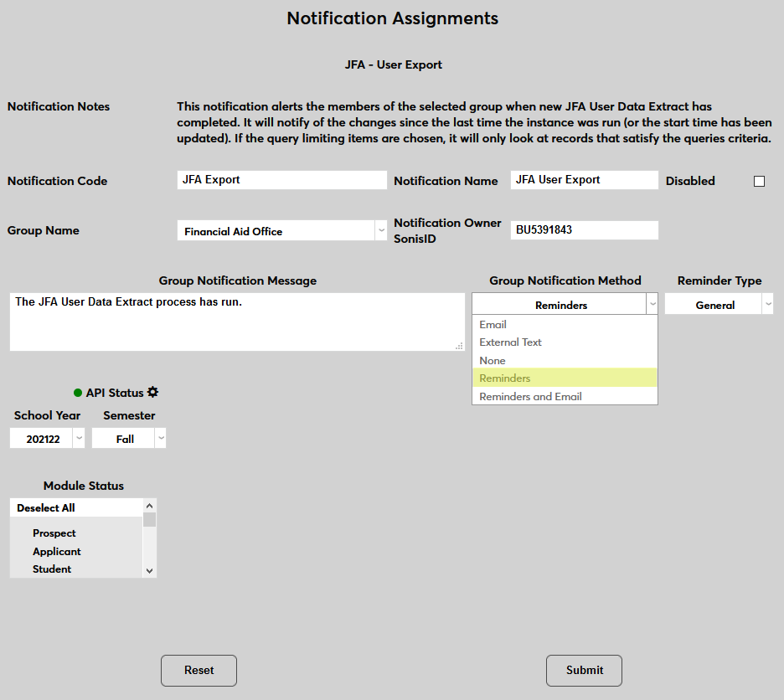Click the Notification Code input field
Screen dimensions: 784x700
(281, 180)
